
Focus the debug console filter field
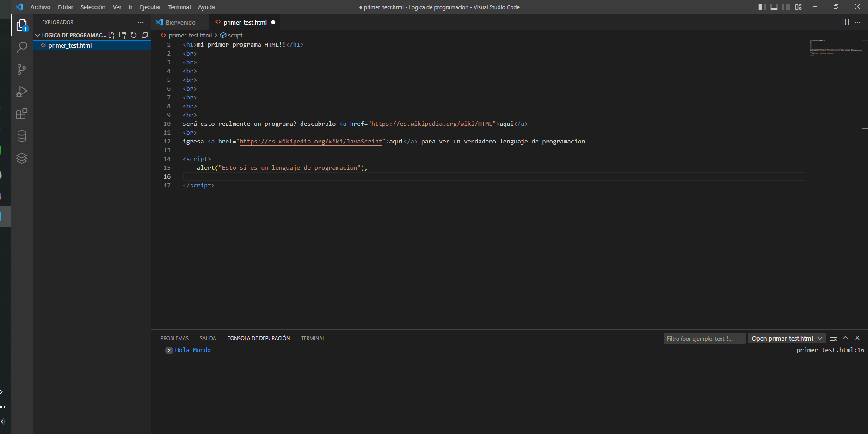pos(704,338)
